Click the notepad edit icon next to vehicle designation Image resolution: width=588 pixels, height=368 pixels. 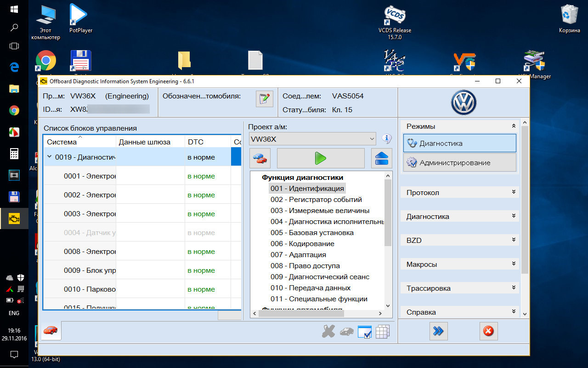tap(264, 99)
